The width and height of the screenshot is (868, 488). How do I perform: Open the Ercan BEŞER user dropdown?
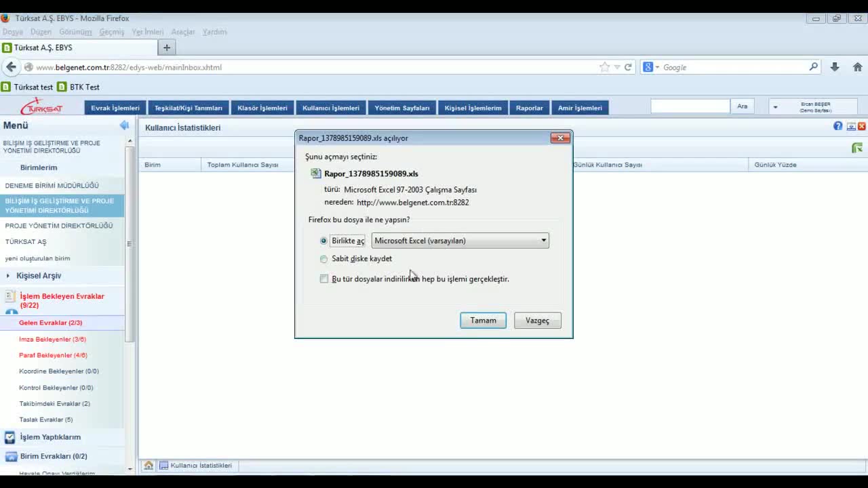tap(775, 107)
